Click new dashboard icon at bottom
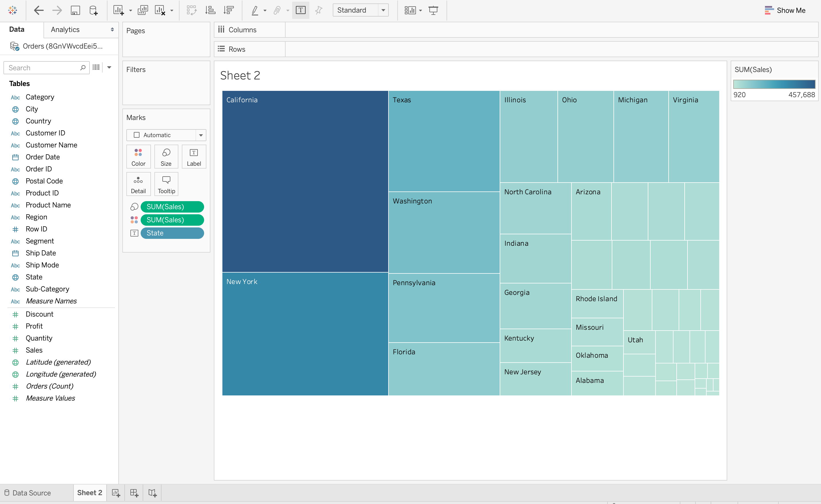821x504 pixels. (134, 493)
